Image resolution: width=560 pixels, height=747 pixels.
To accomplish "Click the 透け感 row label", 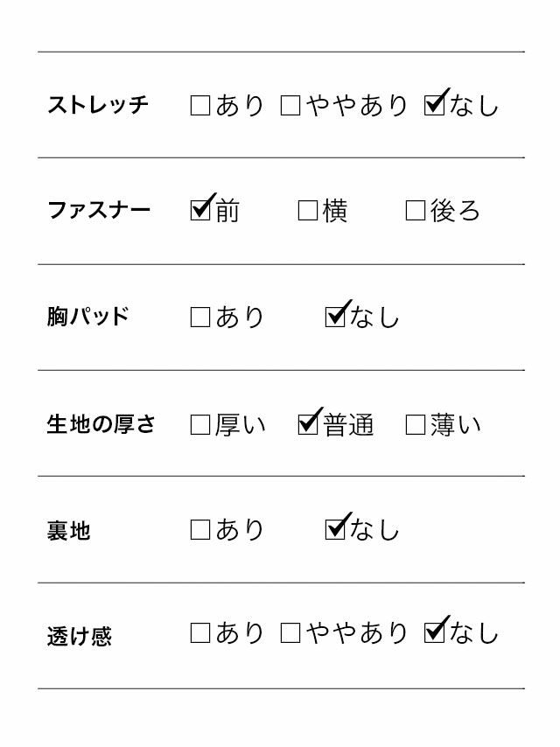I will [x=80, y=636].
